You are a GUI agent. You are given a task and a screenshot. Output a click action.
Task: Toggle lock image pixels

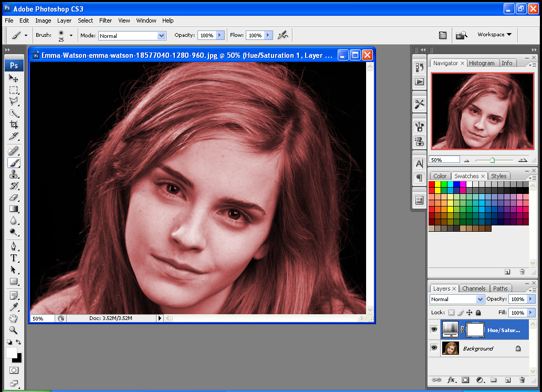click(461, 313)
